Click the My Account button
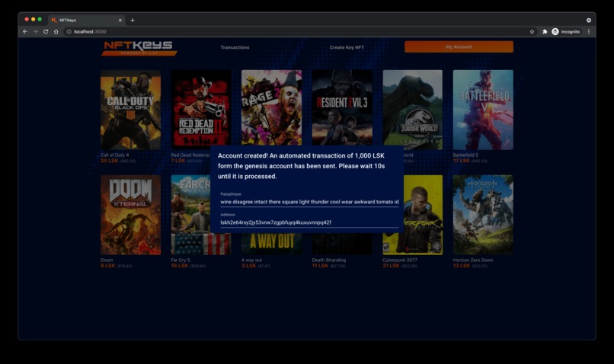The image size is (614, 364). point(459,46)
